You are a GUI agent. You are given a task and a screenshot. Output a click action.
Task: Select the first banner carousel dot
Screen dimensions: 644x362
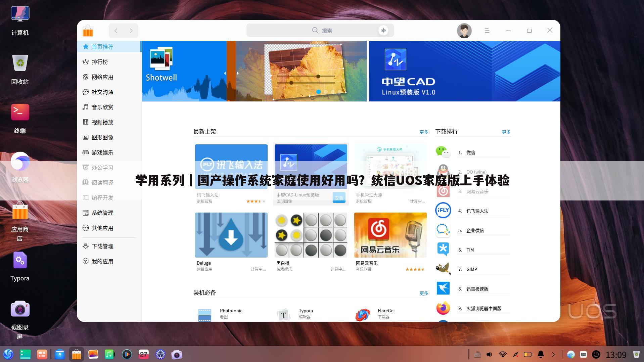click(x=318, y=92)
